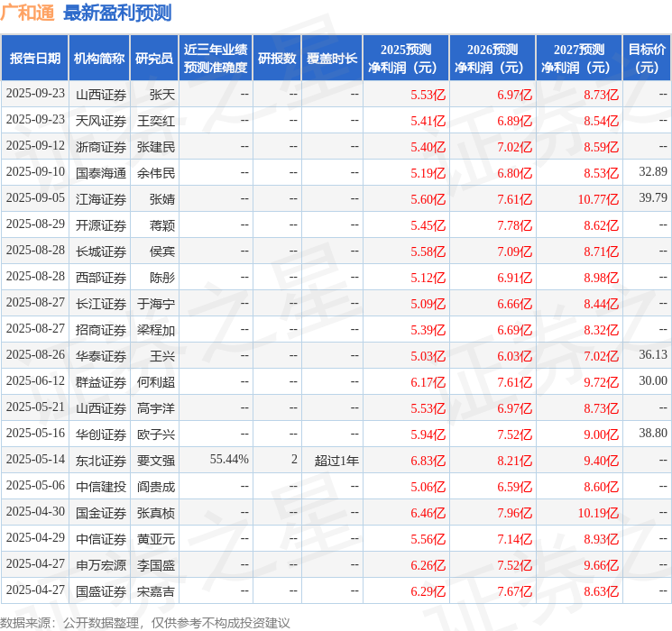This screenshot has width=672, height=631.
Task: Click analyst name 要文强
Action: click(x=155, y=461)
